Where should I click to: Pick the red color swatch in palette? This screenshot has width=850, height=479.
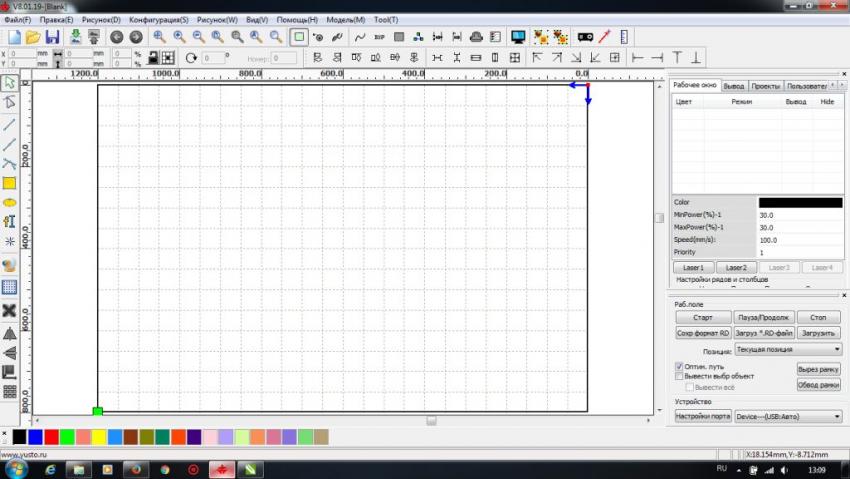point(51,437)
